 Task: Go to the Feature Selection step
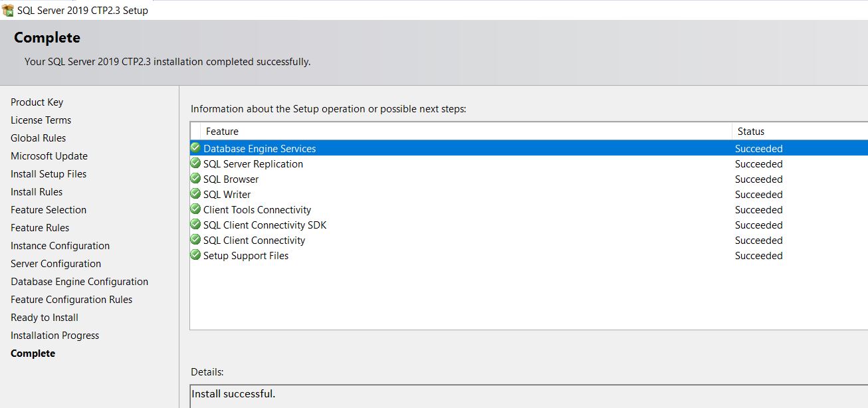49,210
